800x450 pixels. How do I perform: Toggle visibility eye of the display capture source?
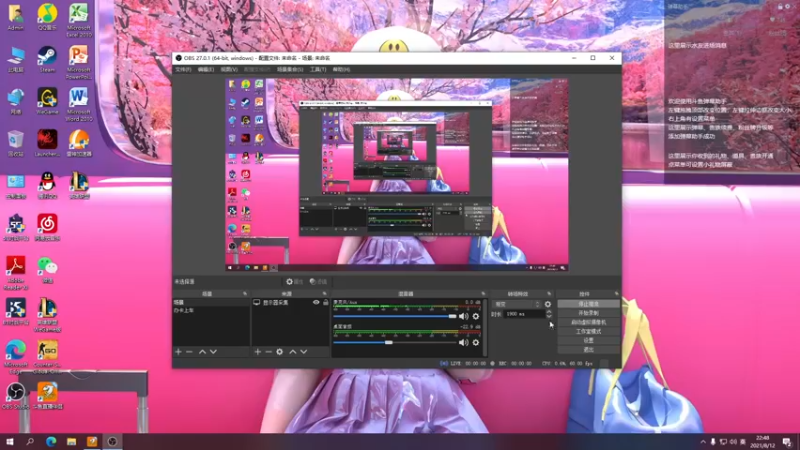pos(316,303)
